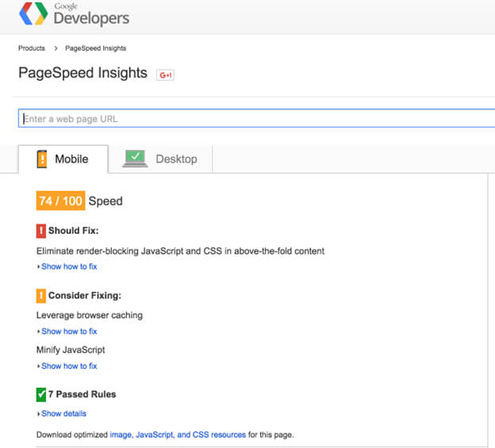495x448 pixels.
Task: Click the breadcrumb chevron separator
Action: [56, 48]
